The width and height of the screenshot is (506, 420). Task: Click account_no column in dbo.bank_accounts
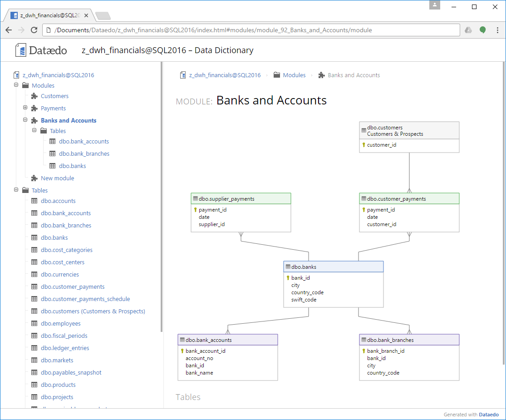tap(199, 358)
